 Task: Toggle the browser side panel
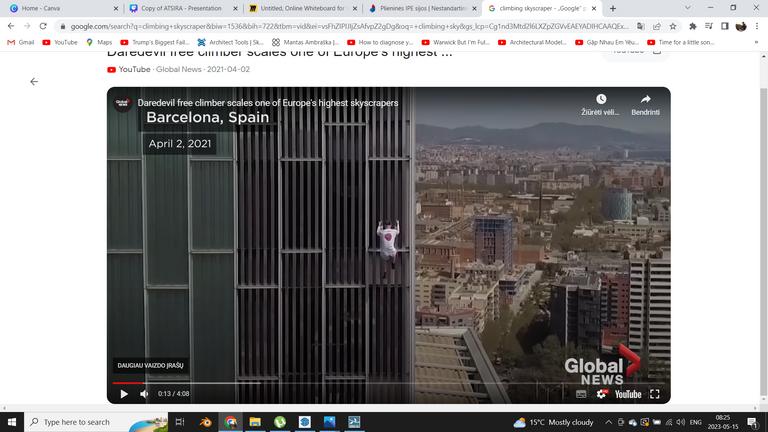[725, 26]
